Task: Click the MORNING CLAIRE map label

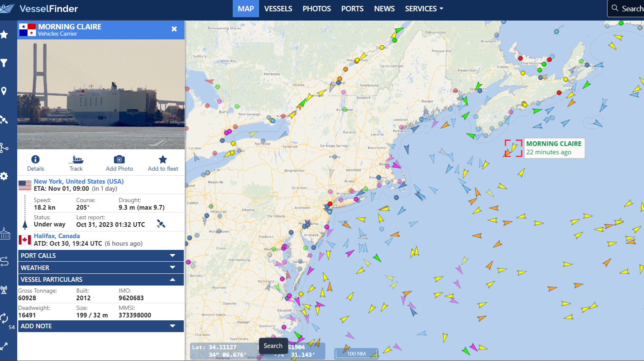Action: click(x=554, y=144)
